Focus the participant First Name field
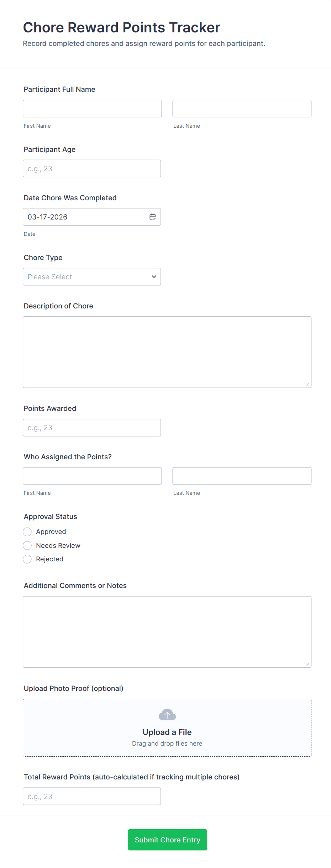Viewport: 331px width, 868px height. point(92,109)
